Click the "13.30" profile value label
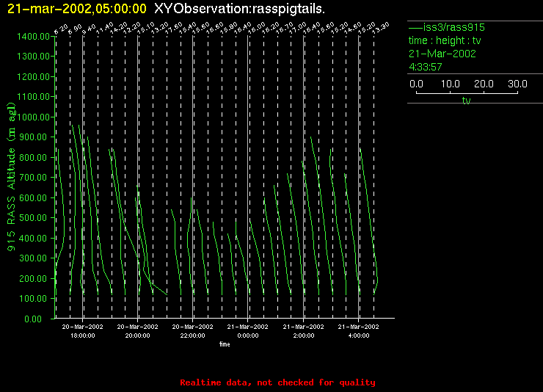The image size is (543, 392). click(x=380, y=28)
